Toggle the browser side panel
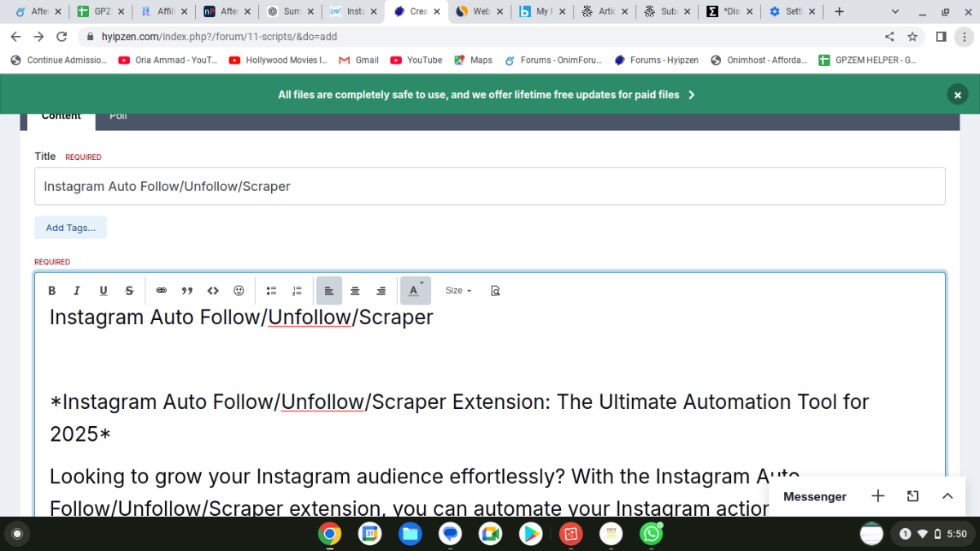 coord(941,37)
